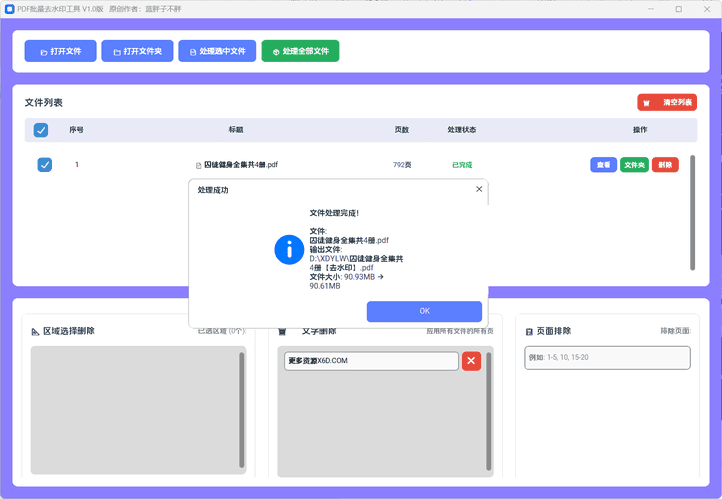Click the file list vertical scrollbar

pos(692,212)
